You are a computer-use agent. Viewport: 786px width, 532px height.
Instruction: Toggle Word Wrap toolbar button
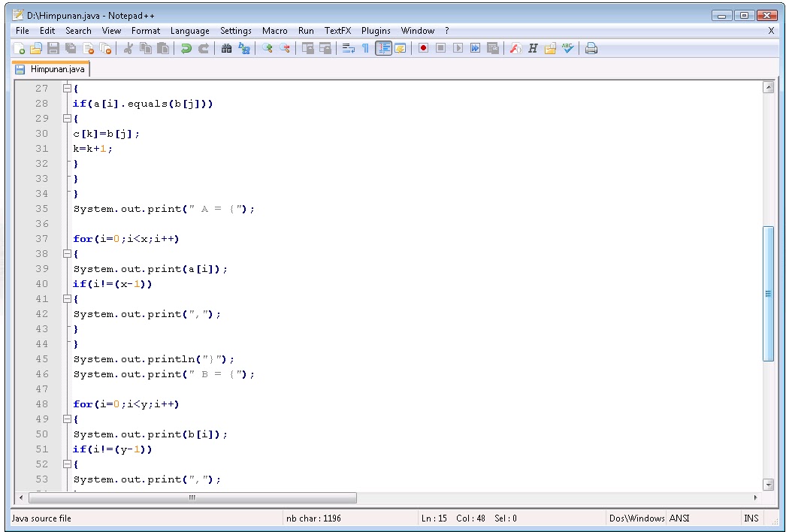[x=349, y=48]
